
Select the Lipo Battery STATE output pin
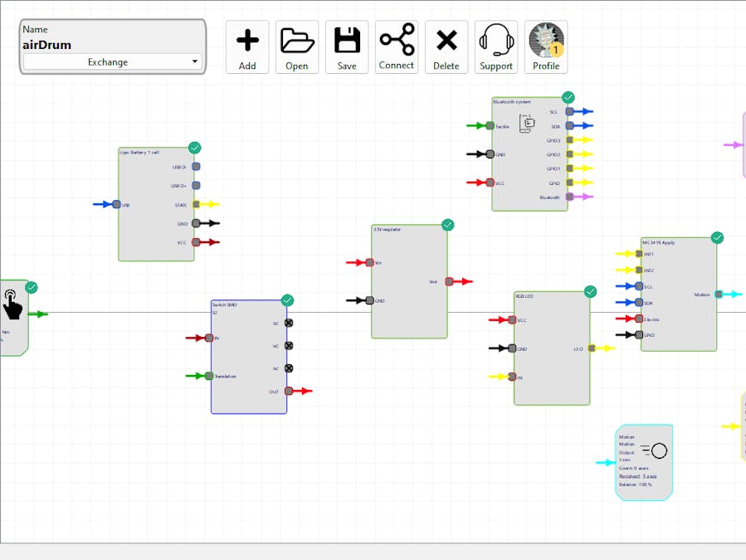pyautogui.click(x=197, y=204)
